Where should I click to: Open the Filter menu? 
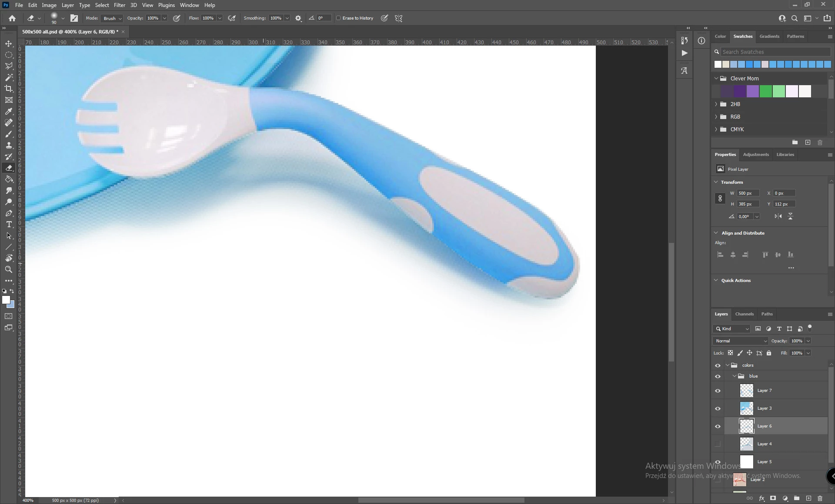coord(119,5)
